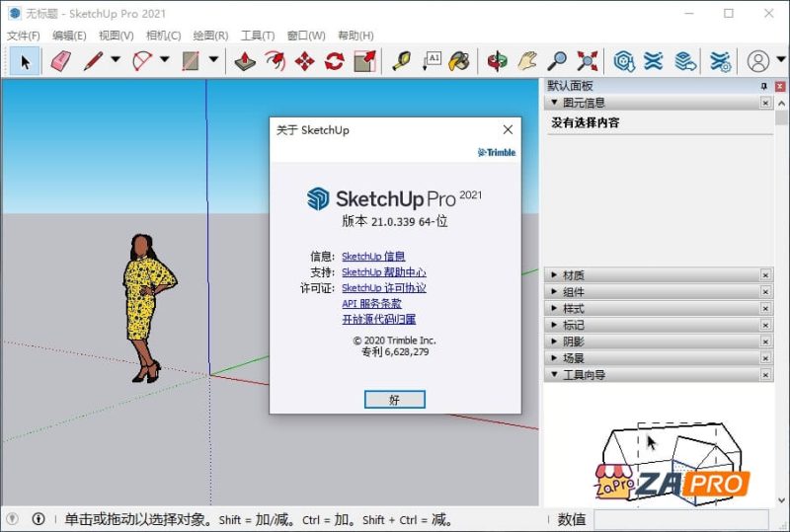Choose the Rotate tool
This screenshot has height=532, width=790.
[x=334, y=61]
